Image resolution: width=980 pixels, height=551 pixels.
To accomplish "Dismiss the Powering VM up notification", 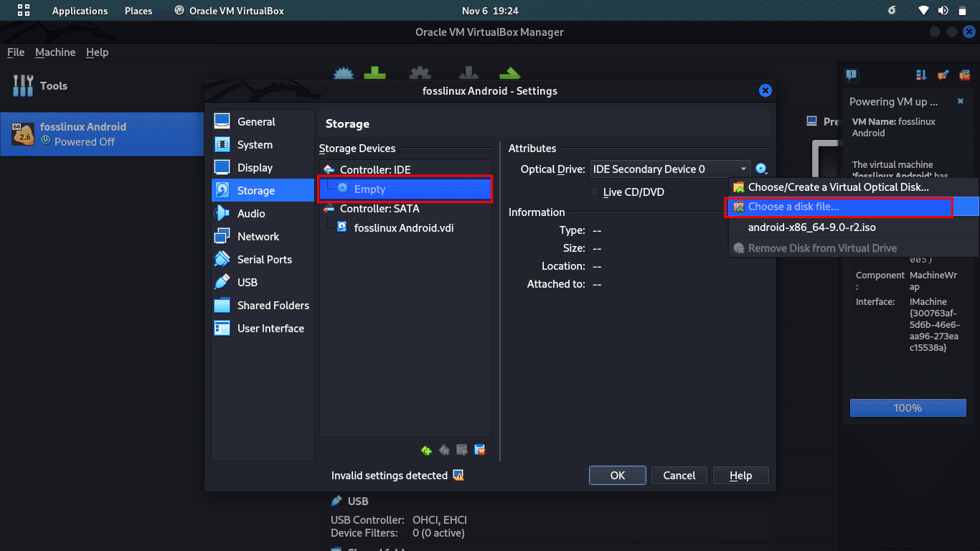I will pos(961,102).
